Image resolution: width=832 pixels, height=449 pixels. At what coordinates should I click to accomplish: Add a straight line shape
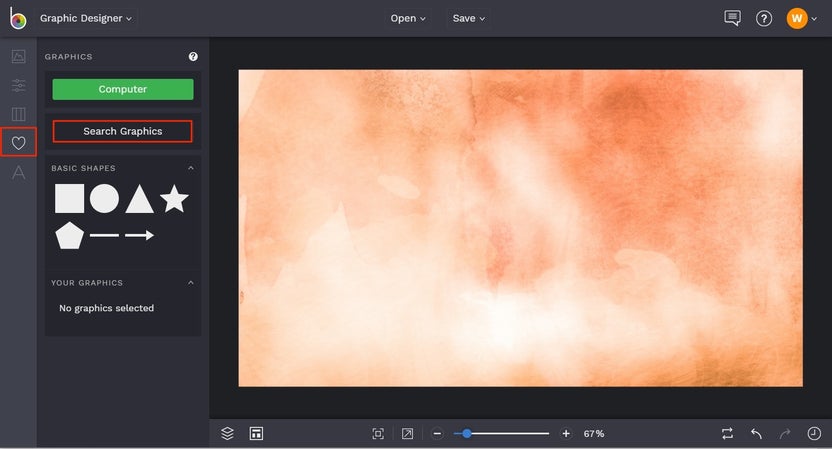coord(105,235)
